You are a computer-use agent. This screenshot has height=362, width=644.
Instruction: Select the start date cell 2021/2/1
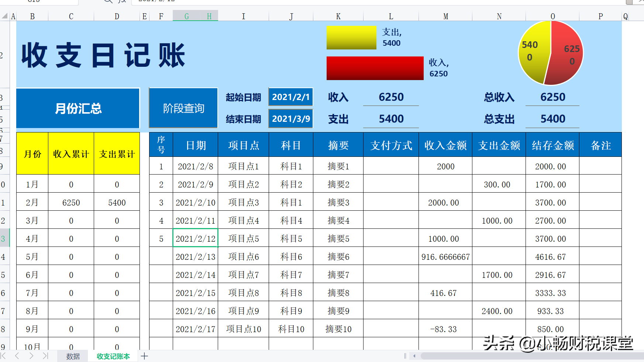290,97
